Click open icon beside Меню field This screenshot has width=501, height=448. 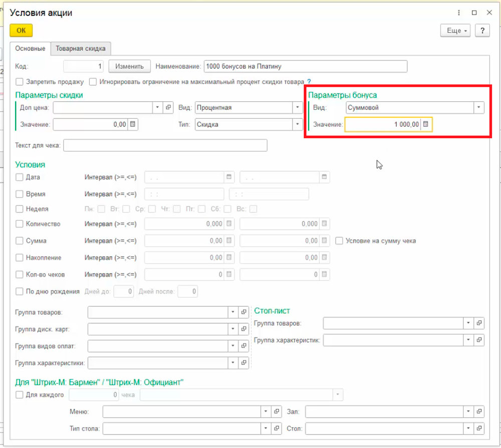click(x=277, y=411)
